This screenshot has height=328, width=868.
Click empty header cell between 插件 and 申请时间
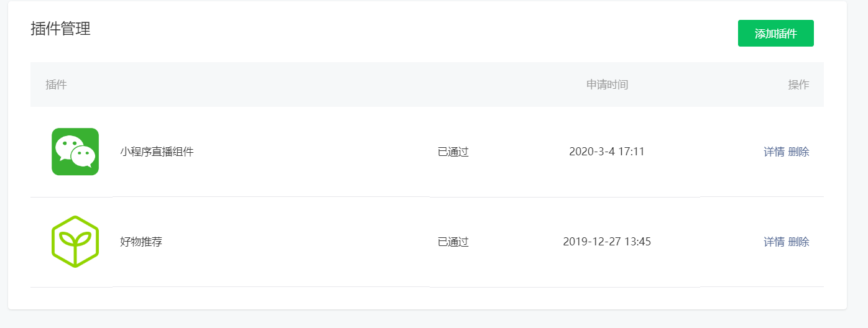tap(311, 84)
